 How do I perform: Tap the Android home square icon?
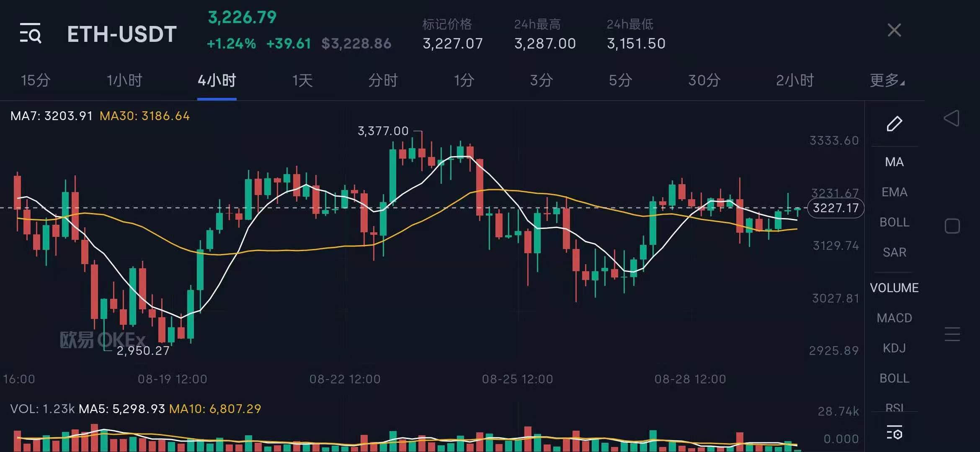[952, 226]
